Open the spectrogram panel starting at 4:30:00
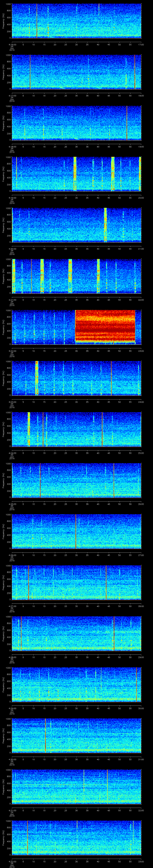 (77, 736)
